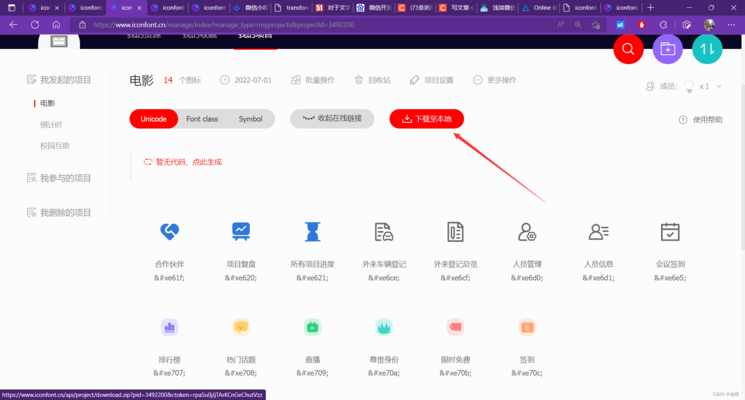This screenshot has height=400, width=745.
Task: Click the 所有项目进度 hourglass icon
Action: click(x=313, y=232)
